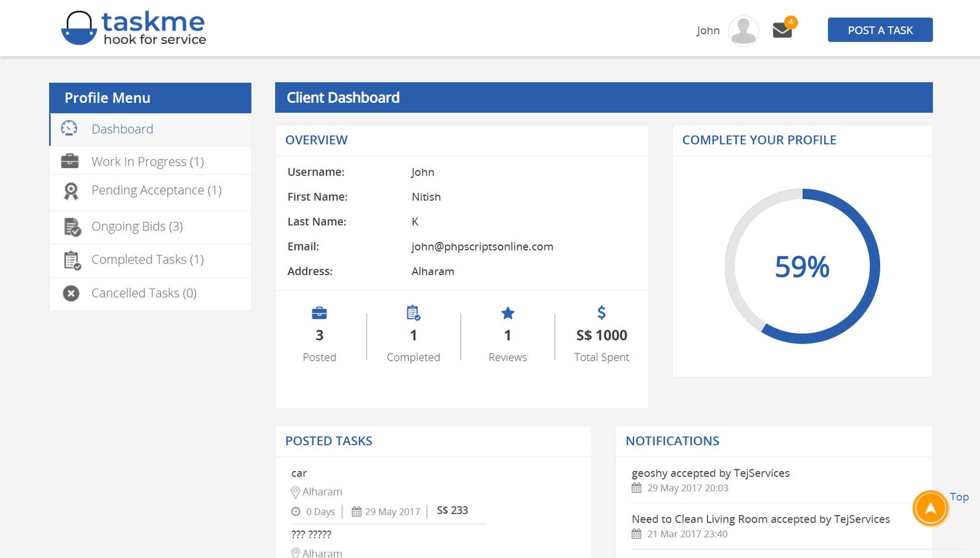Click the calendar icon next to 21 Mar 2017 23:40
Viewport: 980px width, 558px height.
[636, 534]
